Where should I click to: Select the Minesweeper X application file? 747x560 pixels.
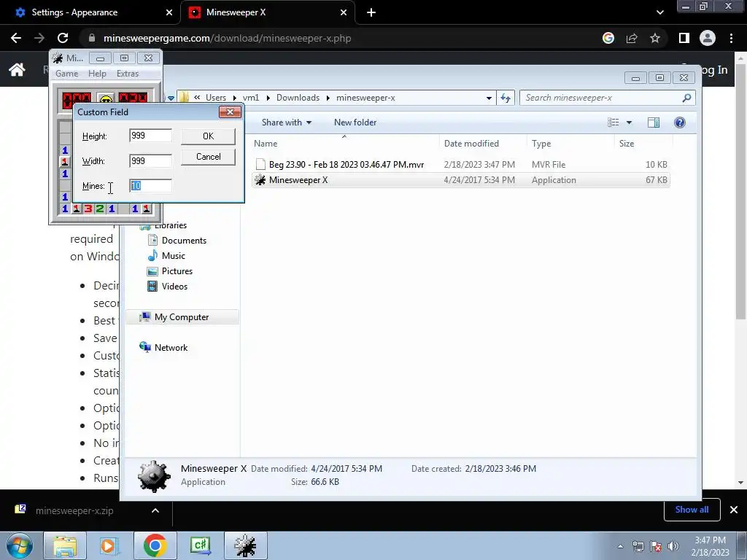tap(461, 180)
